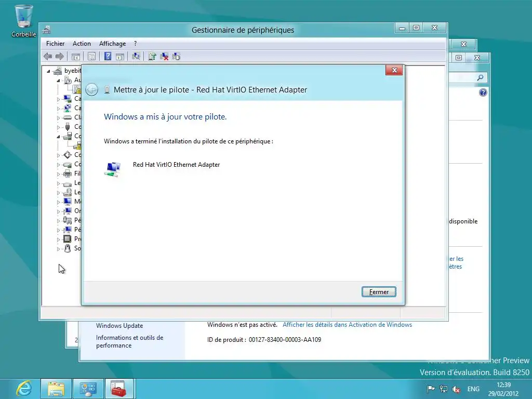The image size is (532, 399).
Task: Open 'Afficher les détails dans Activation de Windows' link
Action: coord(347,325)
